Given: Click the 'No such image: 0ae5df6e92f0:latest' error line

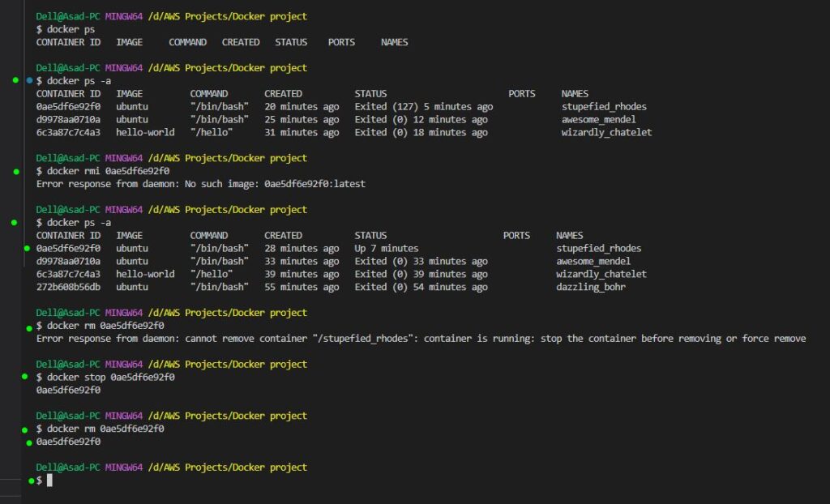Looking at the screenshot, I should coord(201,184).
